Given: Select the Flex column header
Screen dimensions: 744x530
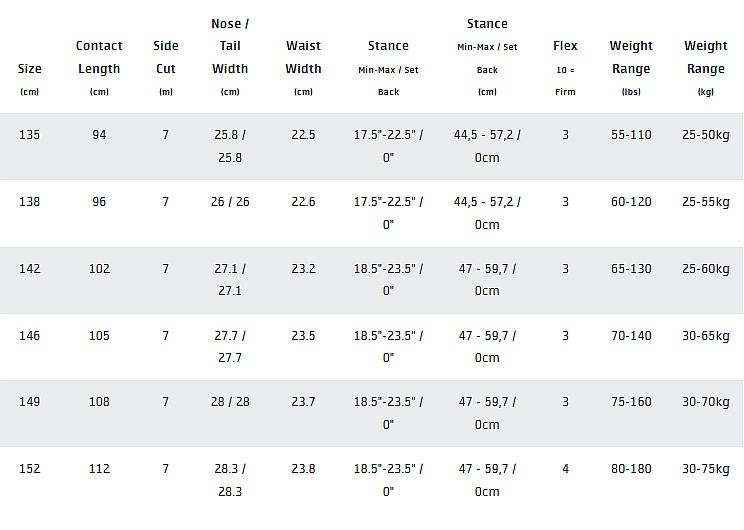Looking at the screenshot, I should (565, 46).
